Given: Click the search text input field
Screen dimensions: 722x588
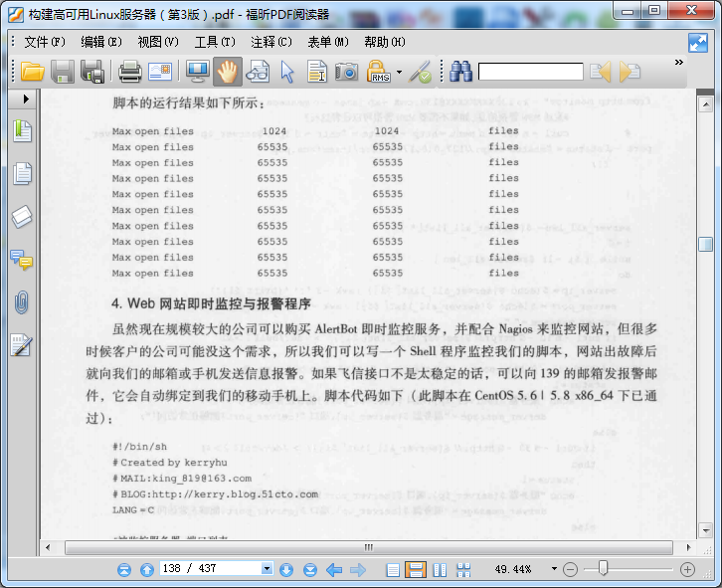Looking at the screenshot, I should pos(530,72).
